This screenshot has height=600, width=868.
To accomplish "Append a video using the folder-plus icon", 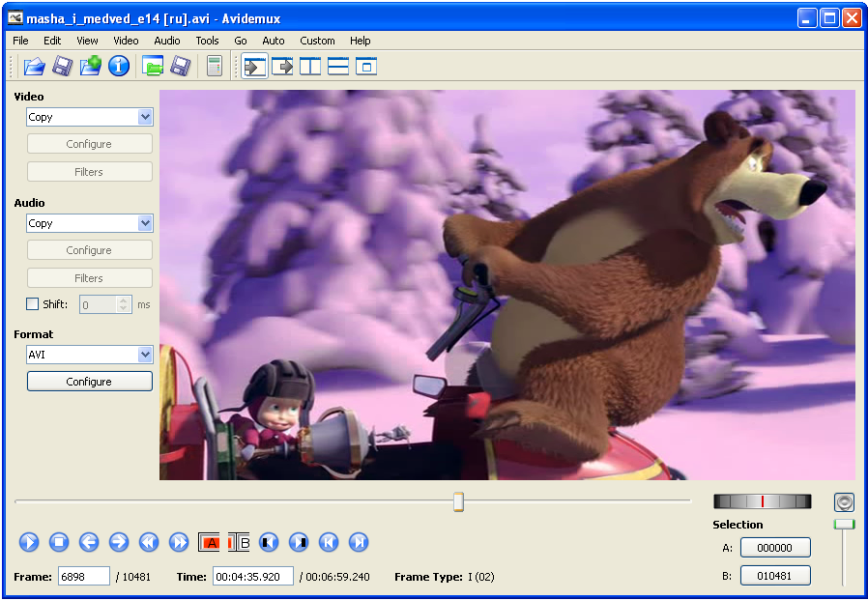I will click(x=91, y=67).
